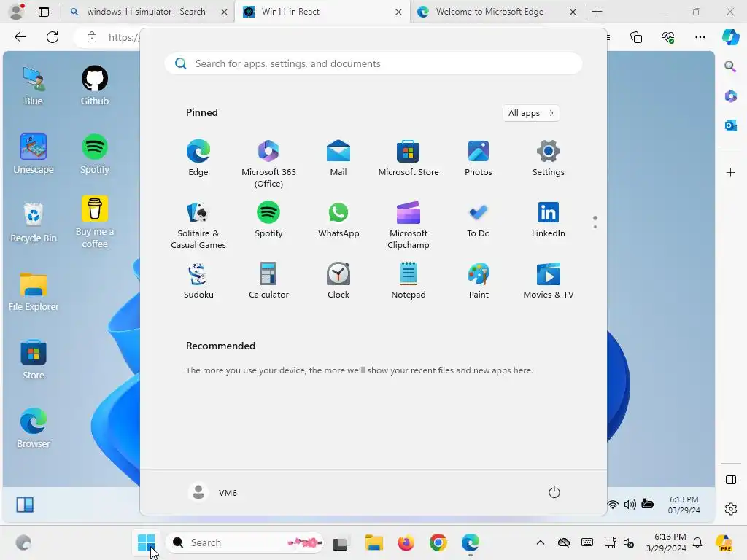
Task: Open the tab actions menu
Action: pos(43,12)
